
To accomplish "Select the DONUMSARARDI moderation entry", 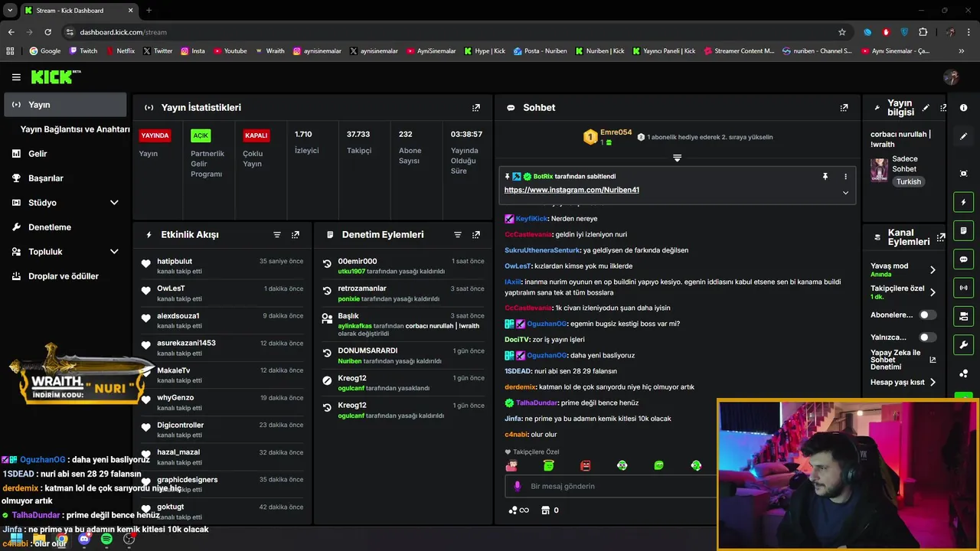I will (403, 356).
